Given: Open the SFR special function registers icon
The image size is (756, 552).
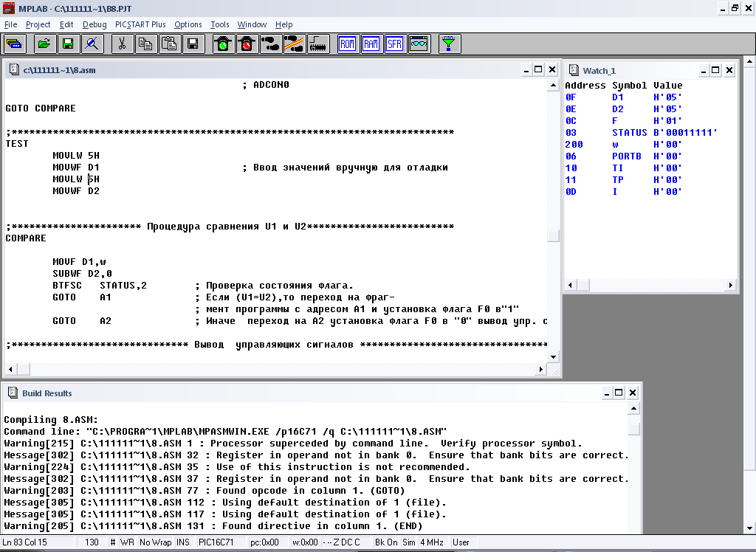Looking at the screenshot, I should coord(395,44).
